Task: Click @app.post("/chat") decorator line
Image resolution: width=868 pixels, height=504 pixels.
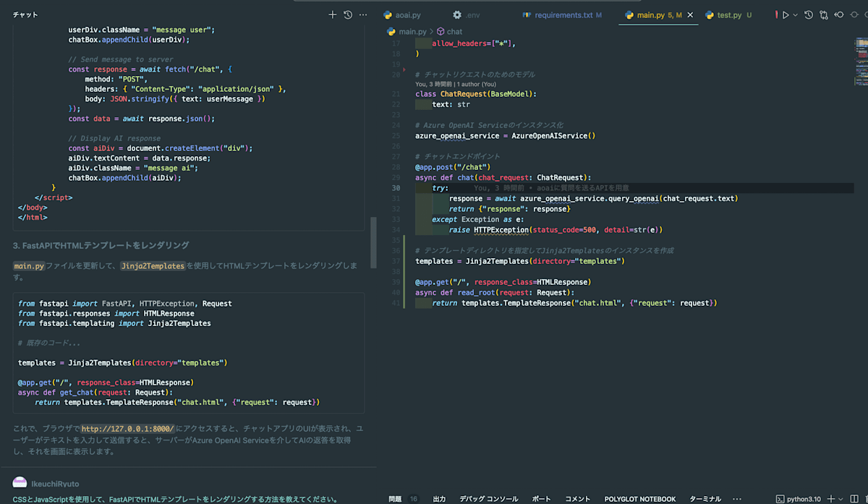Action: tap(453, 167)
